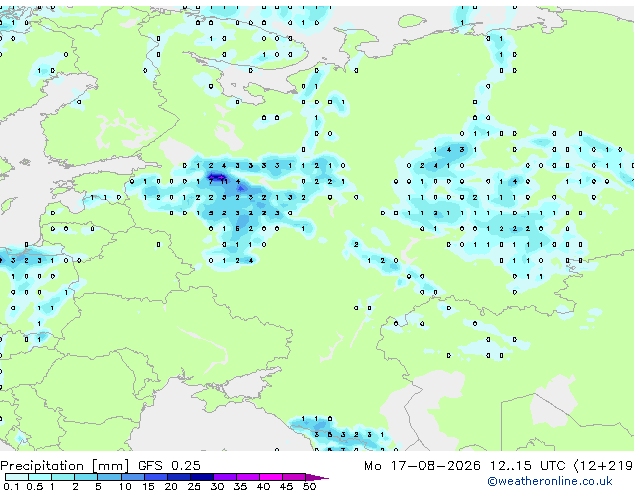Click the "GFS 0.25" model label
634x490 pixels.
pyautogui.click(x=169, y=466)
